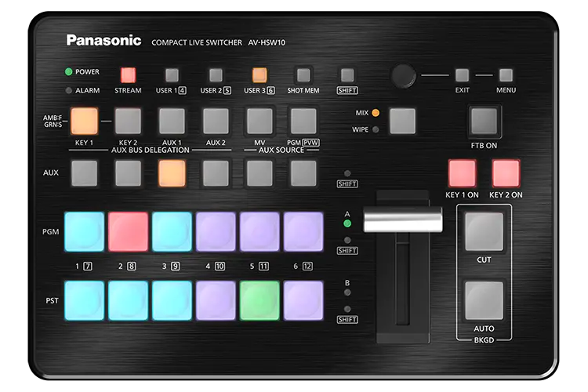The image size is (588, 392).
Task: Select the PGM PVW aux source button
Action: pyautogui.click(x=303, y=121)
